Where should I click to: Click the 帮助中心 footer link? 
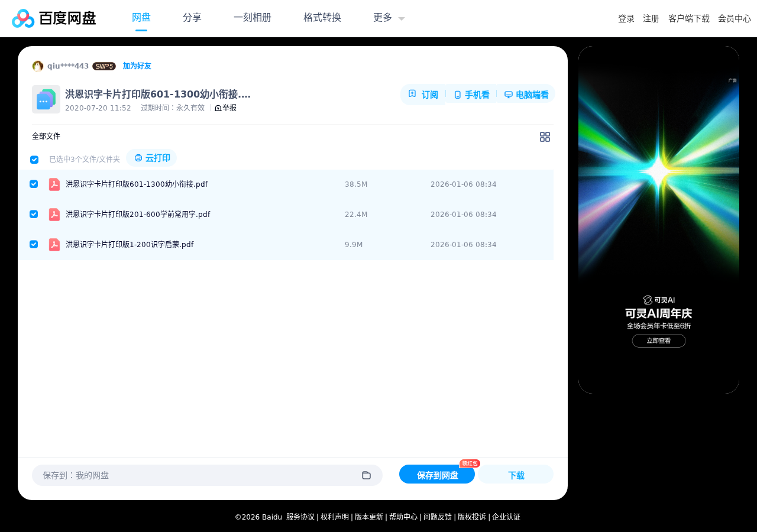point(403,517)
